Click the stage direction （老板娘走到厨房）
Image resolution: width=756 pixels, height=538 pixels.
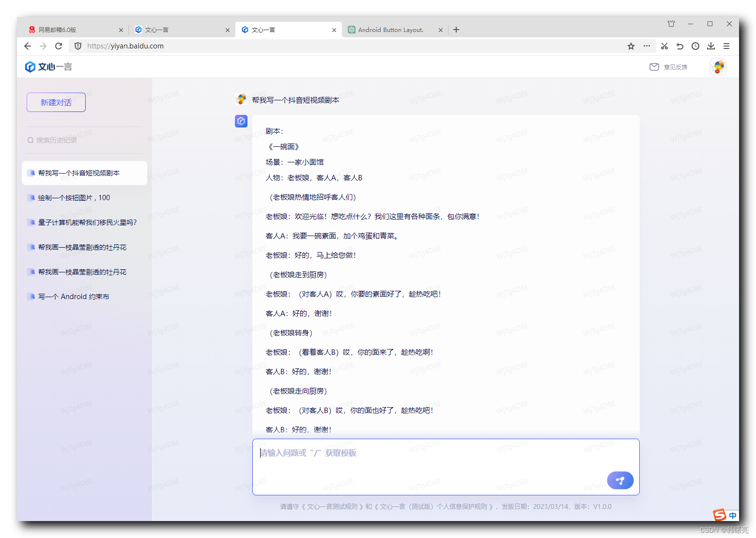pyautogui.click(x=298, y=275)
